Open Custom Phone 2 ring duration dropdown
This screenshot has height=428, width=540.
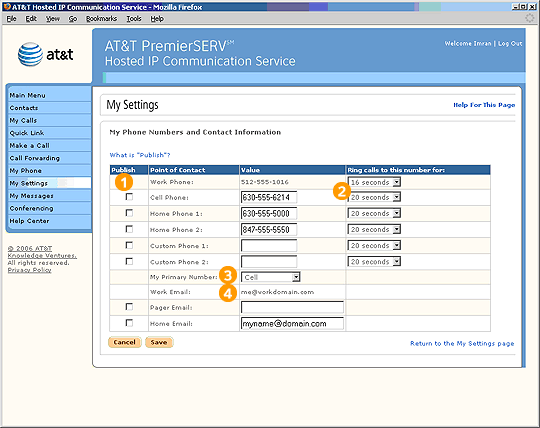tap(374, 262)
